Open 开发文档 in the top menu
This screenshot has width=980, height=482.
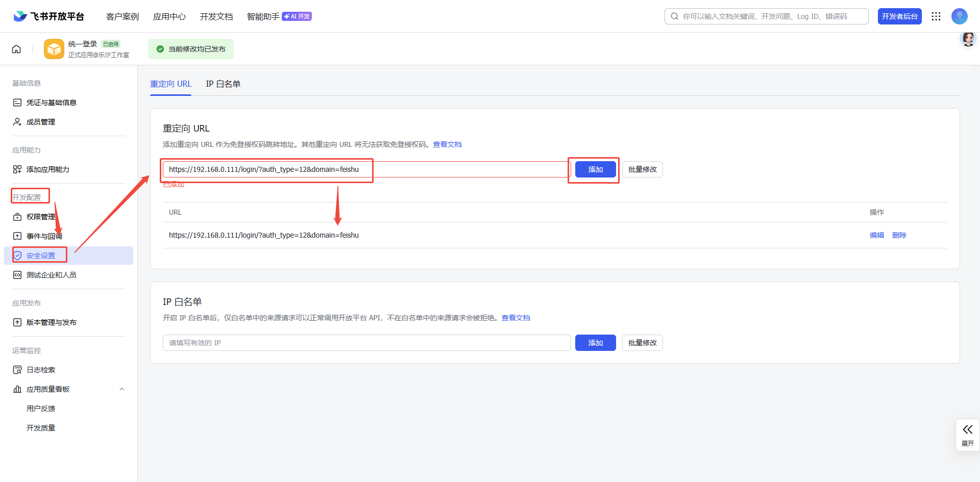tap(216, 16)
